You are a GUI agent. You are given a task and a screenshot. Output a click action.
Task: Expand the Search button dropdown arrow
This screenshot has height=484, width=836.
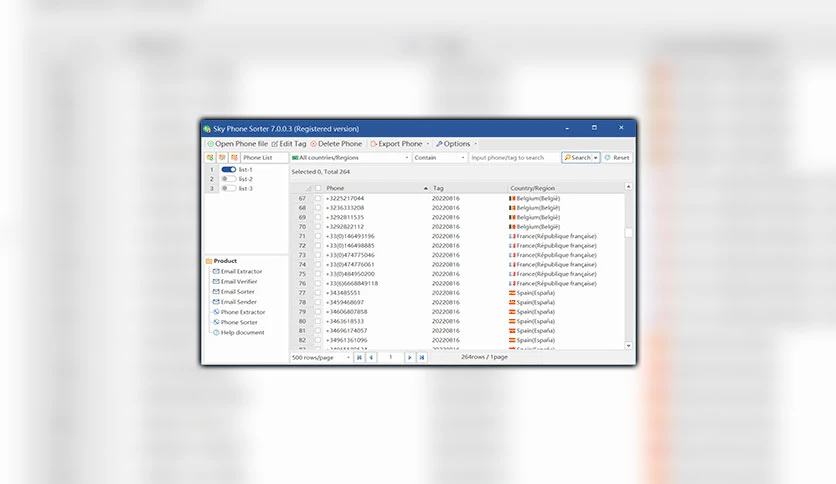(596, 158)
